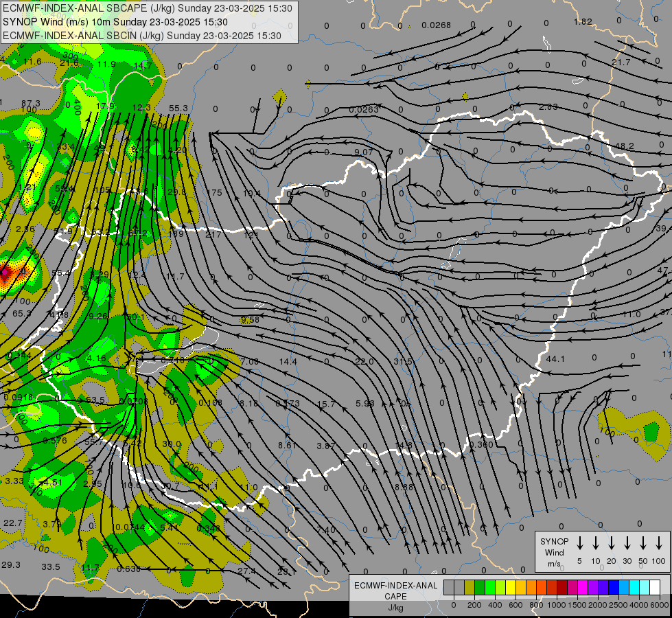
Task: Click the map value 0.0268
Action: 437,25
